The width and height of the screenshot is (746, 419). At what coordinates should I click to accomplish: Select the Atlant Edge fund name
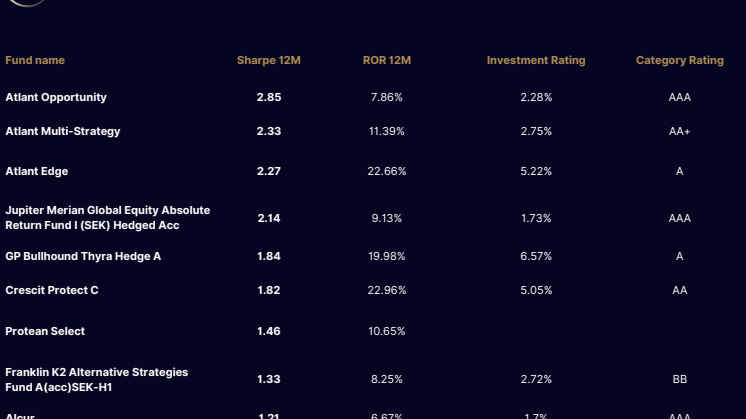click(x=37, y=172)
